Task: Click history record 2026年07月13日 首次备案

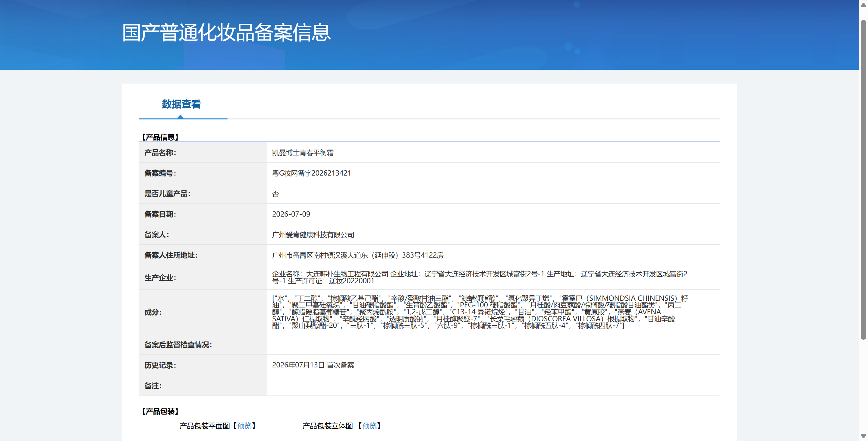Action: (x=313, y=365)
